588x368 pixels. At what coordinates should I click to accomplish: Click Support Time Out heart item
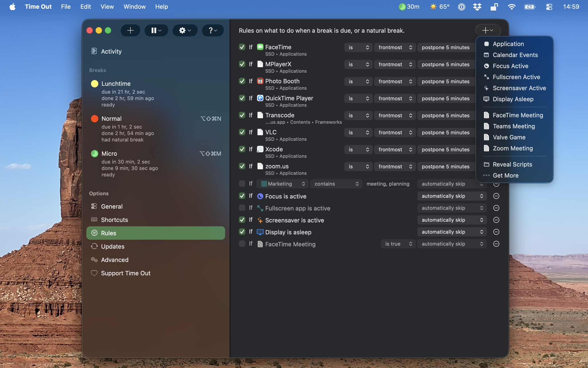coord(156,273)
